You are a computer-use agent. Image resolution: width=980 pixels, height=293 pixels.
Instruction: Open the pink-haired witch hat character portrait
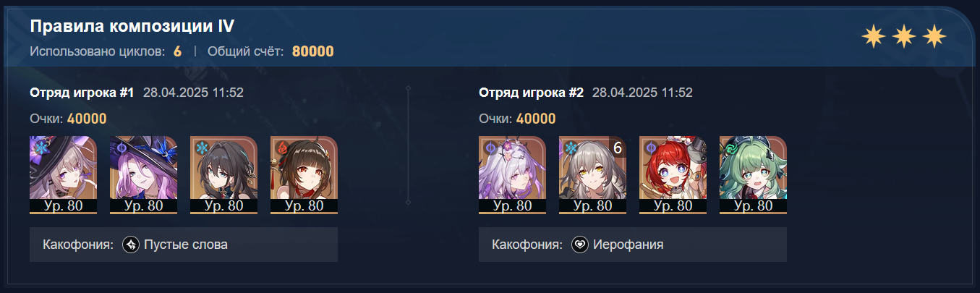coord(143,174)
